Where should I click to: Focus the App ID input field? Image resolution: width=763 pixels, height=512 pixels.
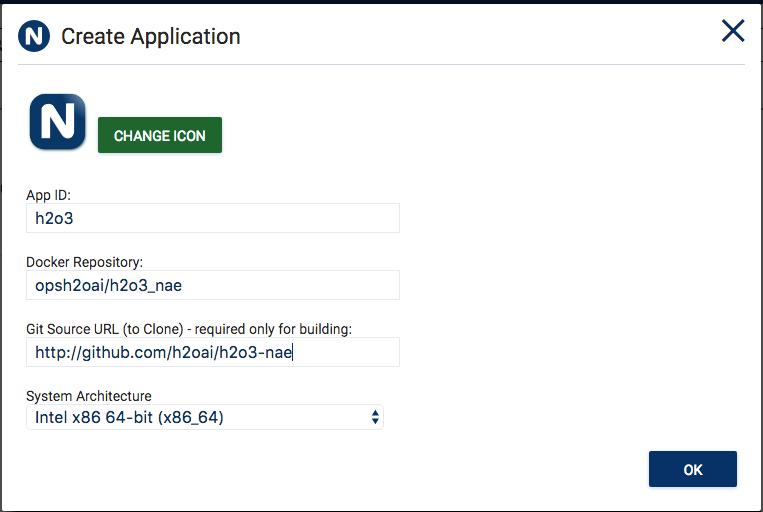[212, 218]
